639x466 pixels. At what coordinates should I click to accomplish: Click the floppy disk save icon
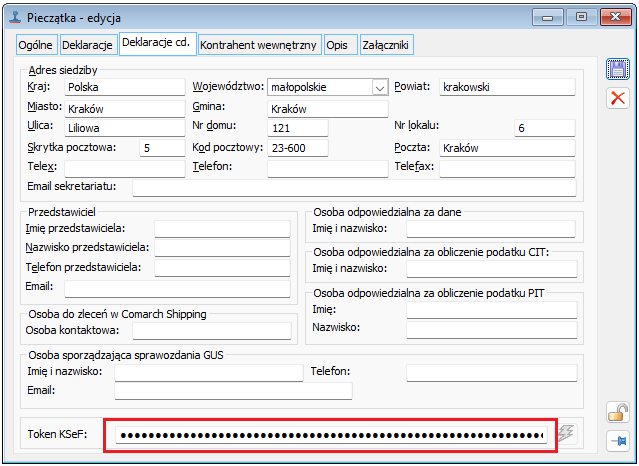(618, 69)
